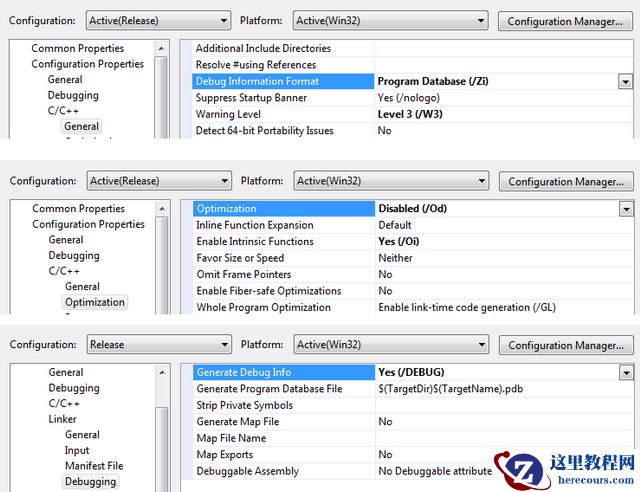Click the Disabled (/Od) value

412,208
